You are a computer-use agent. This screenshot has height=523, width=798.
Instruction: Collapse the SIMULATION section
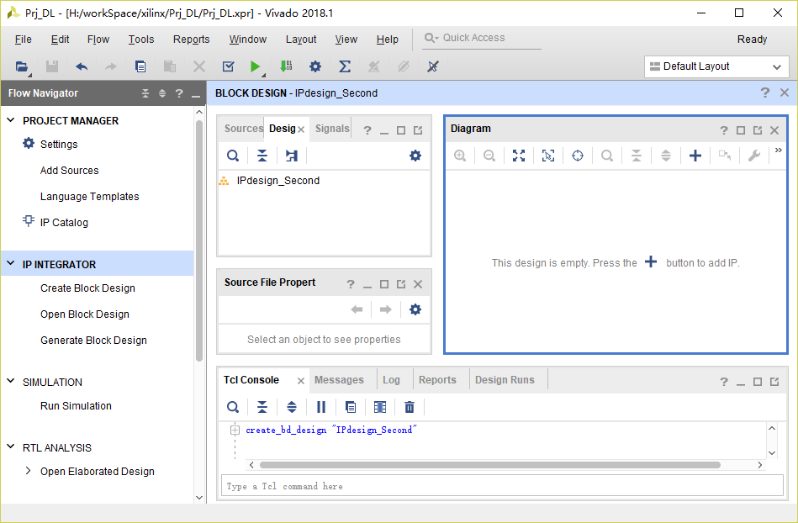point(11,381)
